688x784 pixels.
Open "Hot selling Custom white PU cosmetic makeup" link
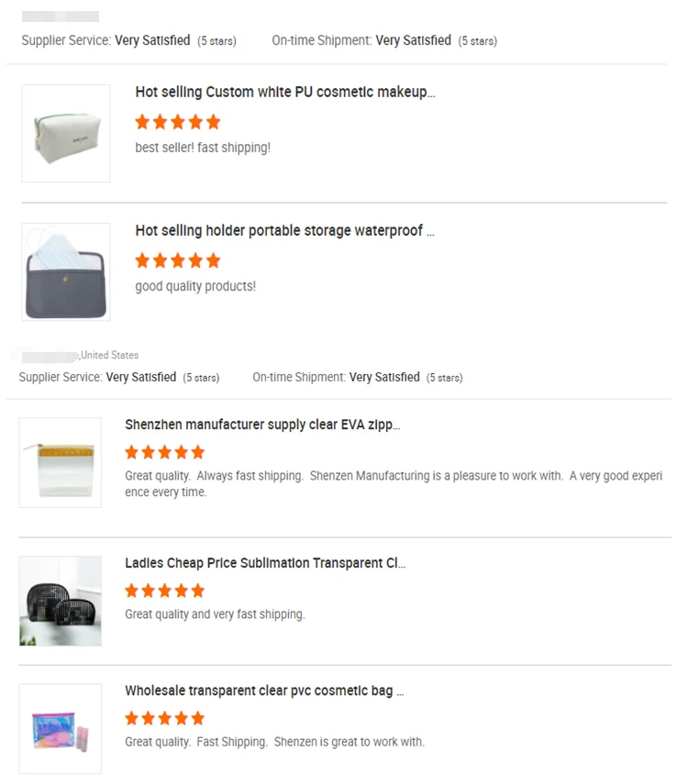pos(284,92)
